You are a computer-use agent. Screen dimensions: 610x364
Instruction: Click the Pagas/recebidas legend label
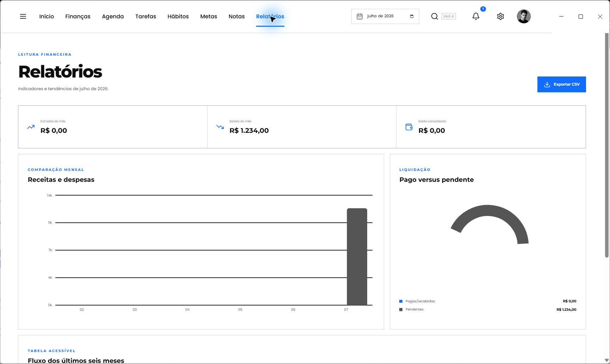point(420,301)
